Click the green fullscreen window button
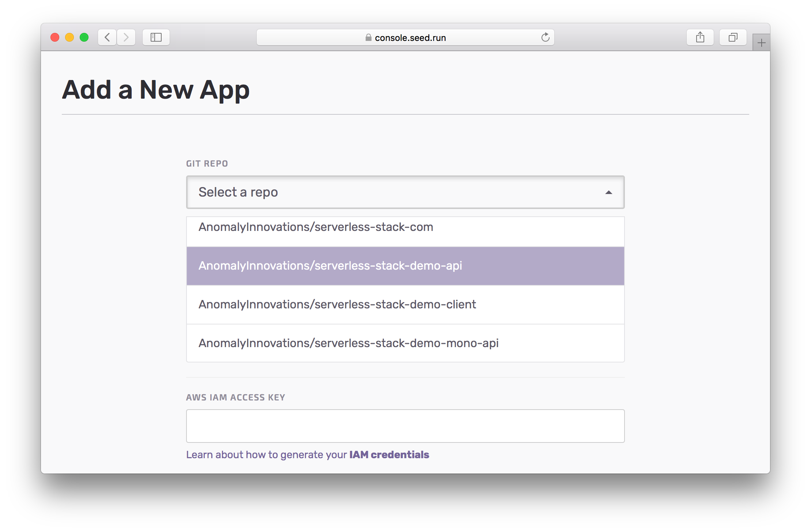The image size is (811, 532). [84, 37]
